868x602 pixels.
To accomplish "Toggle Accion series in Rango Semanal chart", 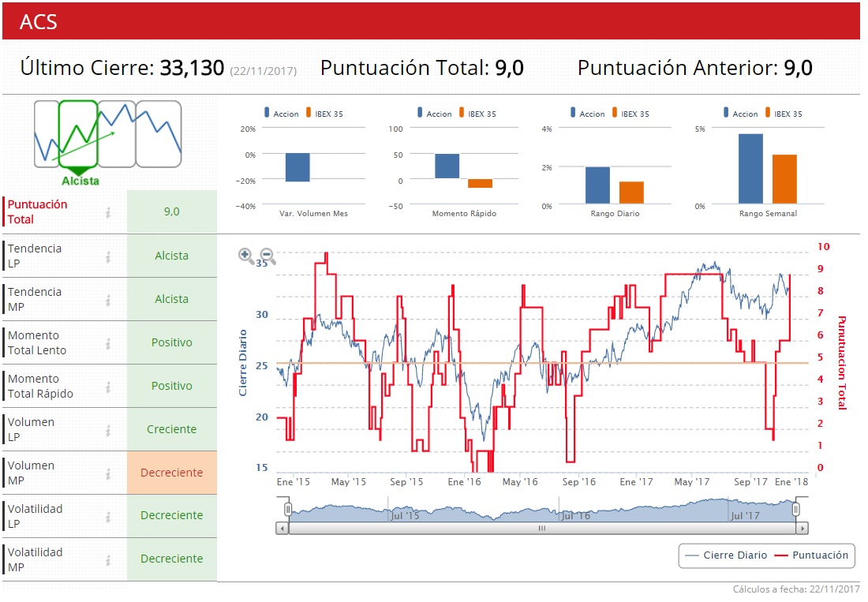I will [x=741, y=114].
